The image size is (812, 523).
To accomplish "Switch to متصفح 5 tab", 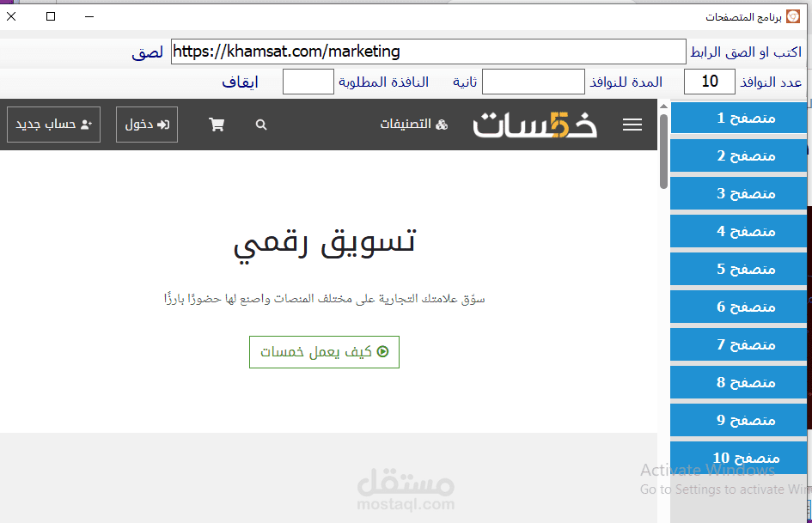I will pyautogui.click(x=738, y=269).
